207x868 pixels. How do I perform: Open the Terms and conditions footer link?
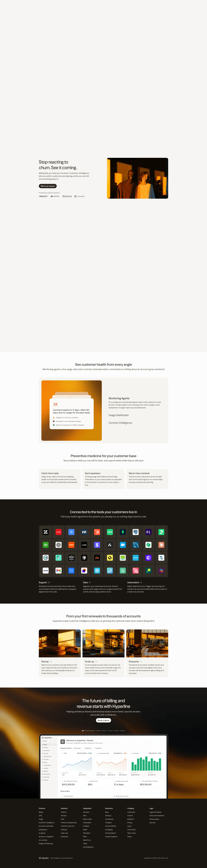click(x=157, y=816)
